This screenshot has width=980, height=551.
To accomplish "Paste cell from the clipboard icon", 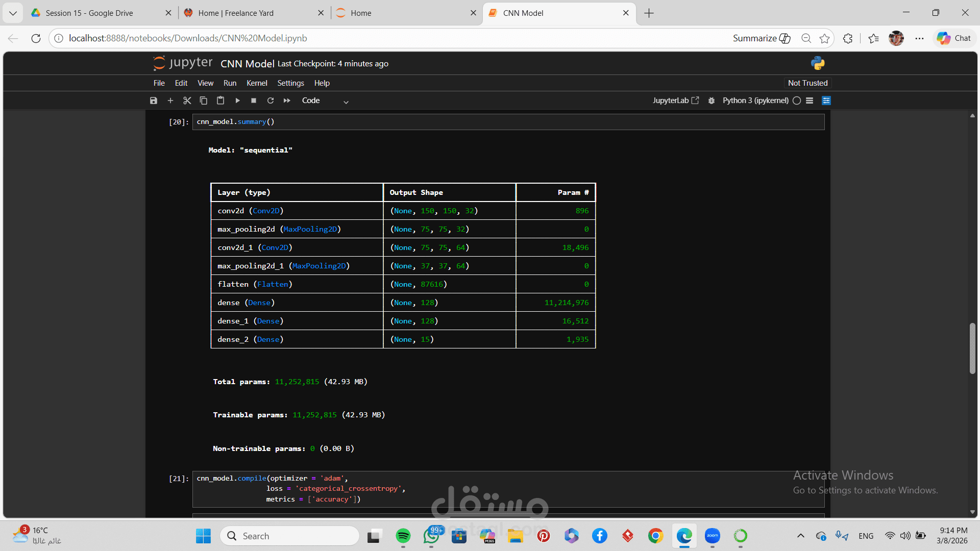I will pyautogui.click(x=220, y=101).
